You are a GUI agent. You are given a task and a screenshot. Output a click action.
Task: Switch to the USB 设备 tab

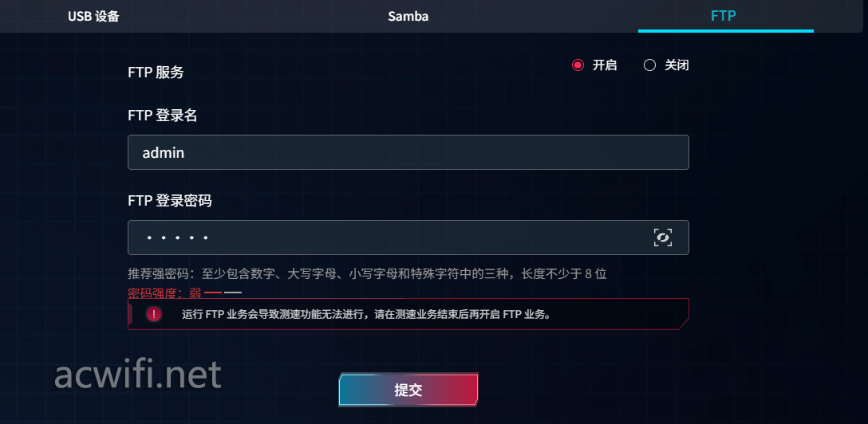pos(93,16)
